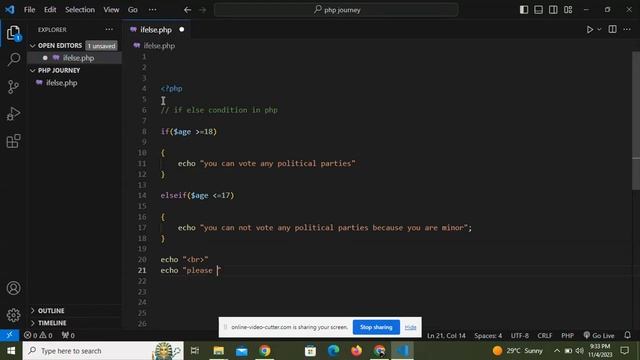
Task: Open Explorer Views and More Actions ellipsis
Action: point(109,29)
